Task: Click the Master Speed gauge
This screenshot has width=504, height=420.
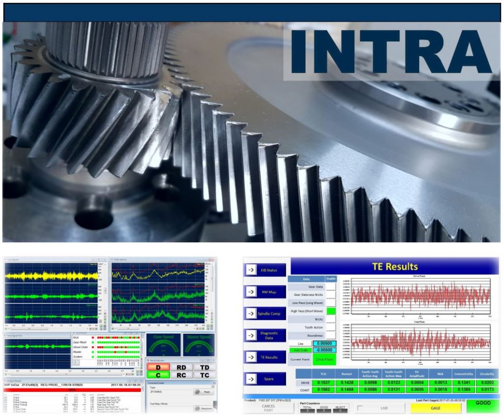Action: (x=199, y=345)
